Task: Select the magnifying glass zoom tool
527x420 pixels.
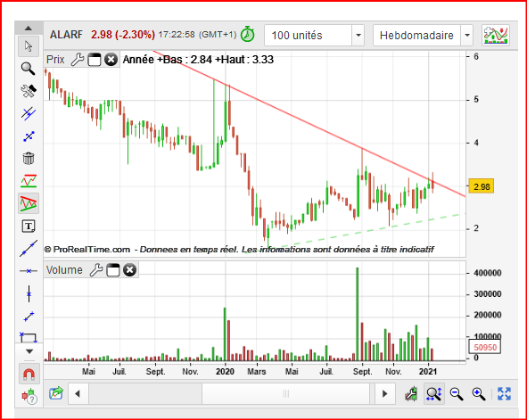Action: (x=29, y=68)
